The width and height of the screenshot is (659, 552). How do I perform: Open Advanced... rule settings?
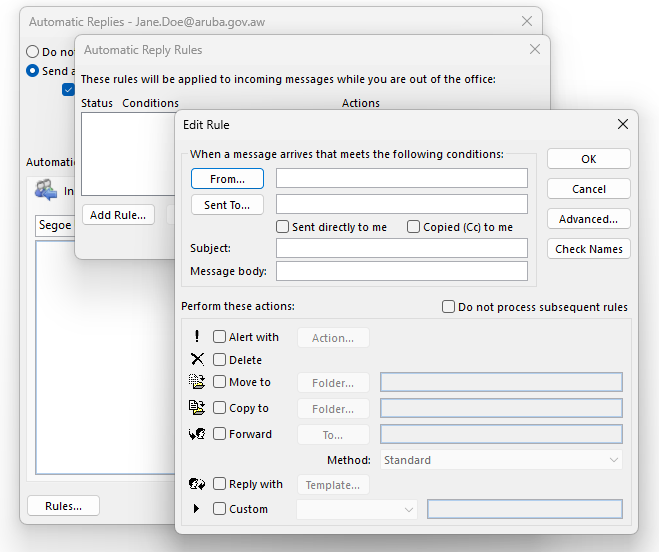click(588, 219)
